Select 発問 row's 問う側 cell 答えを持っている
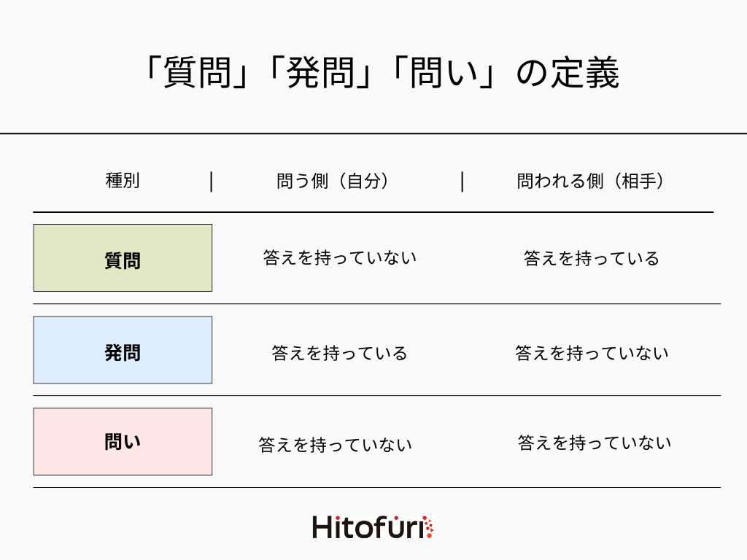This screenshot has height=560, width=747. click(x=339, y=354)
